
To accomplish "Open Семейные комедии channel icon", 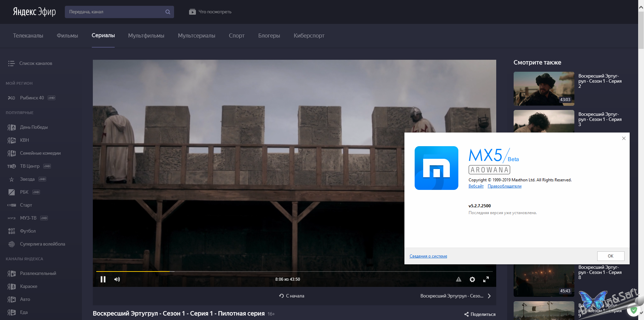I will tap(12, 153).
